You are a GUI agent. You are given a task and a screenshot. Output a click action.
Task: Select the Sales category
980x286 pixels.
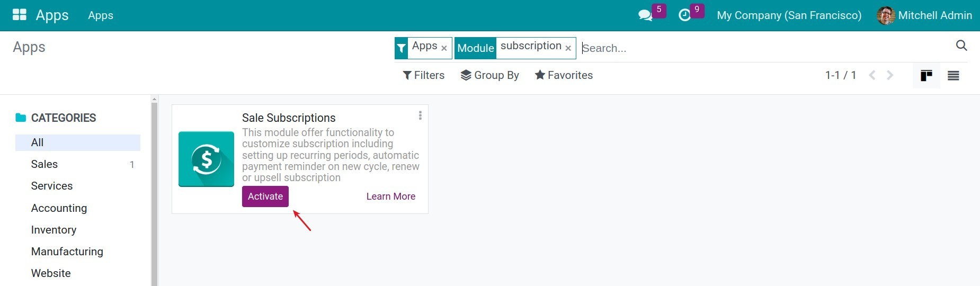[44, 164]
